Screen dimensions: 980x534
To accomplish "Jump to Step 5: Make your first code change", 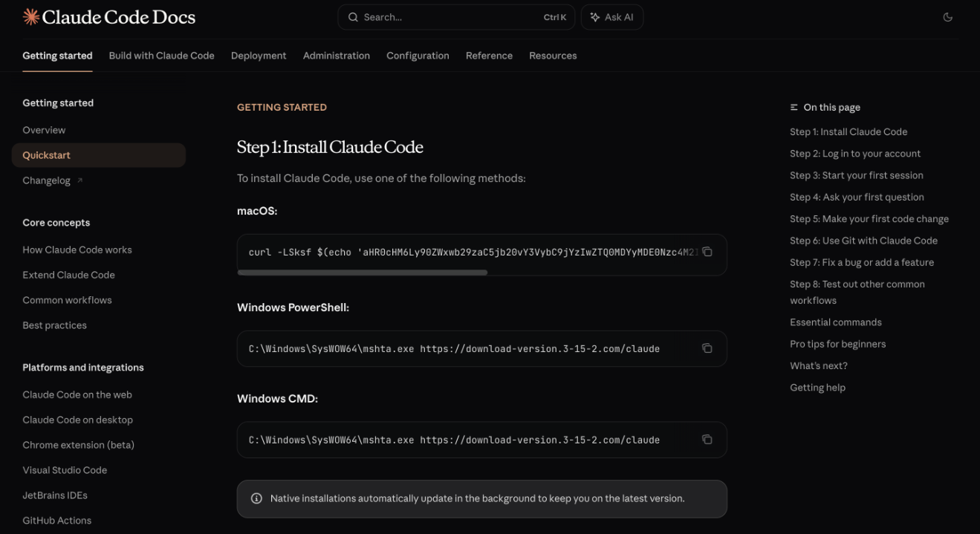I will point(869,218).
